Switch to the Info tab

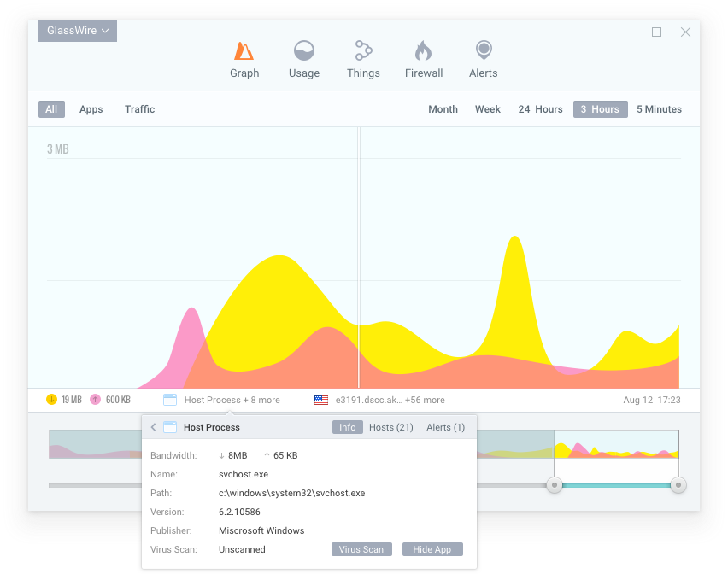coord(347,427)
